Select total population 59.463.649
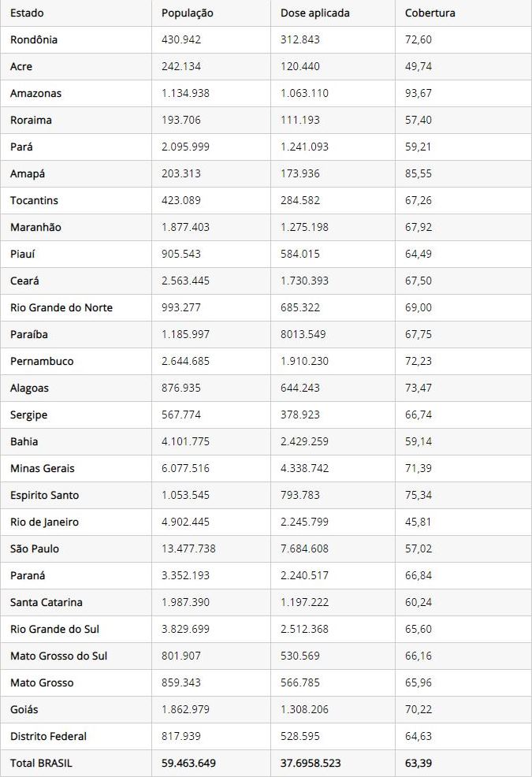 point(188,763)
